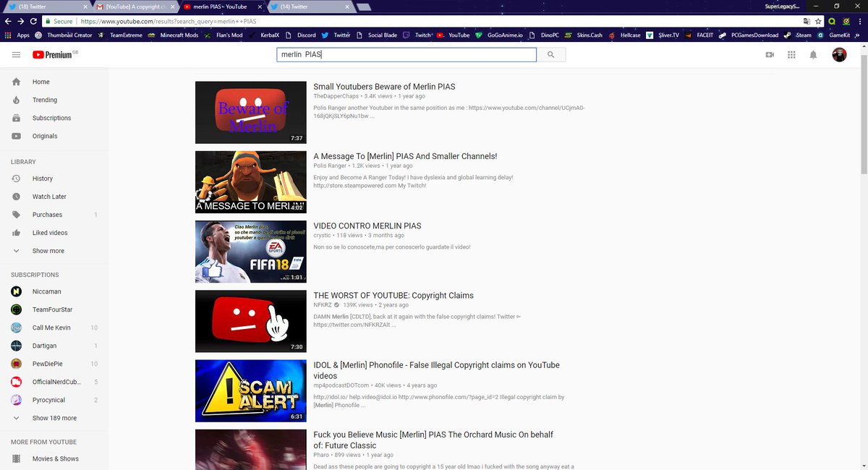Open the Niccaman subscription channel
This screenshot has height=470, width=868.
point(54,291)
